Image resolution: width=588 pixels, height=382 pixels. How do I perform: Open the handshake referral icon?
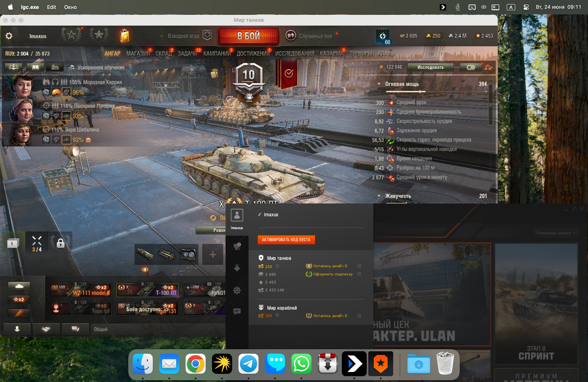(x=46, y=329)
